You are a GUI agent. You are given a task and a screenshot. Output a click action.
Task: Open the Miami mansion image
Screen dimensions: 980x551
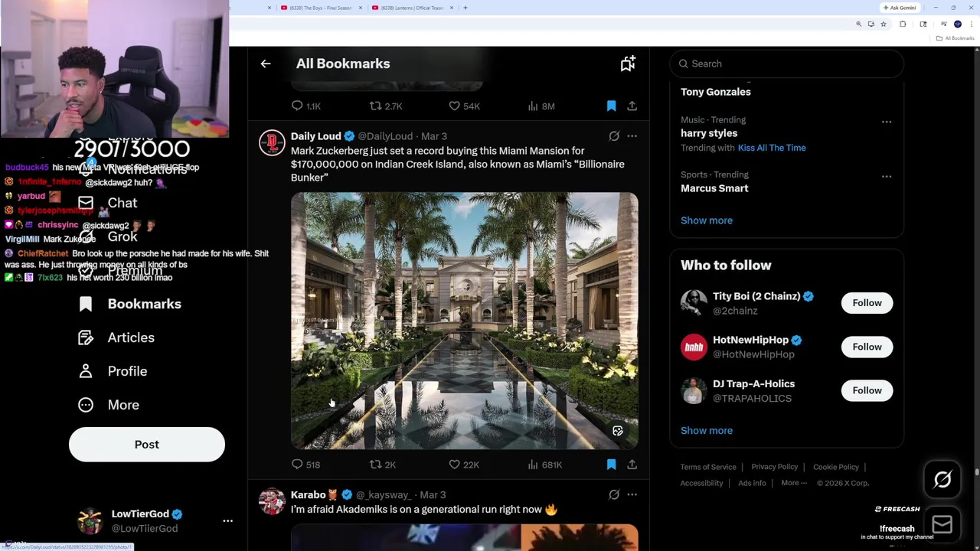(x=464, y=321)
